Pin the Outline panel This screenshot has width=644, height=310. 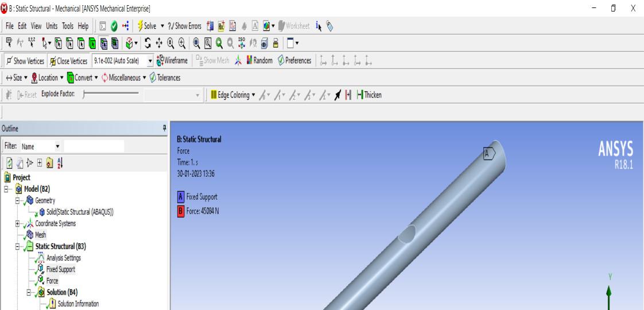(164, 129)
